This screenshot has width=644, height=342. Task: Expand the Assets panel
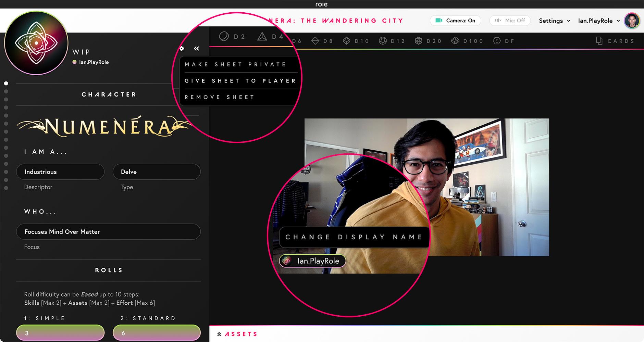click(237, 334)
